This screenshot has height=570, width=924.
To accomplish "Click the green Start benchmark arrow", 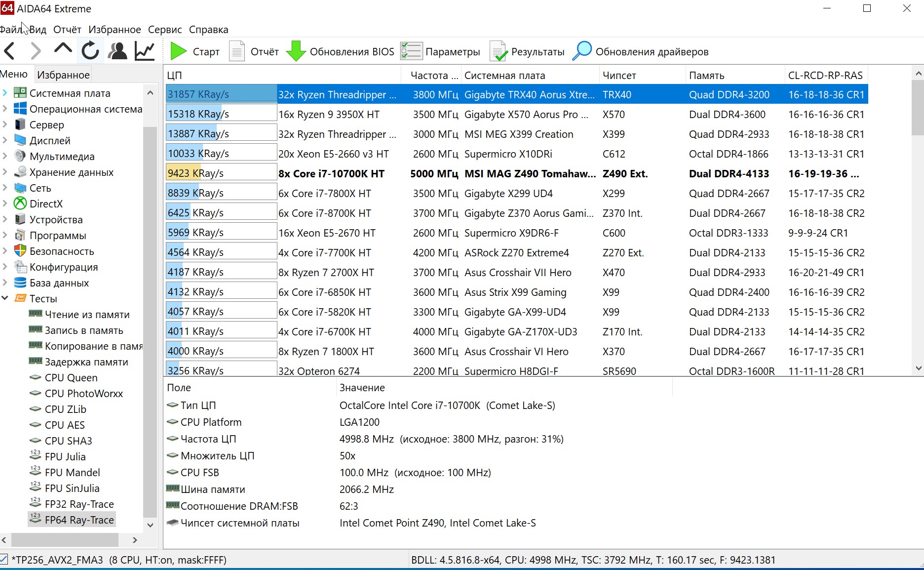I will click(x=178, y=51).
